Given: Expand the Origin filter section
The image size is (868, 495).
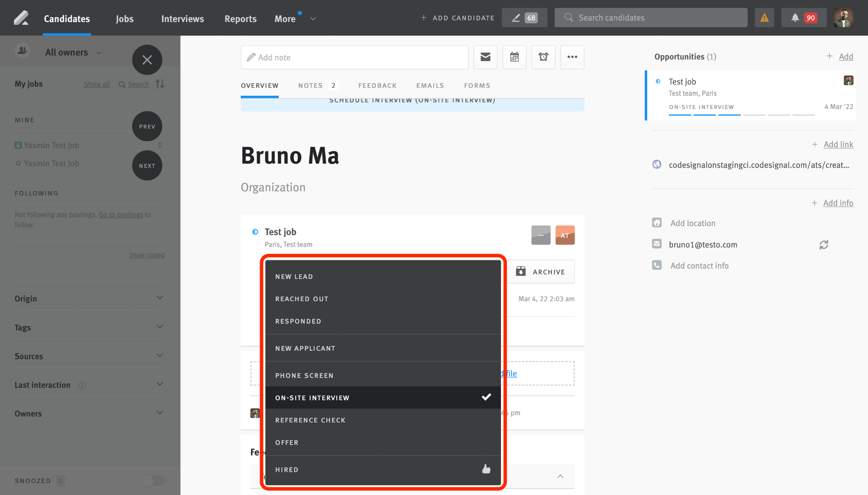Looking at the screenshot, I should (x=89, y=298).
